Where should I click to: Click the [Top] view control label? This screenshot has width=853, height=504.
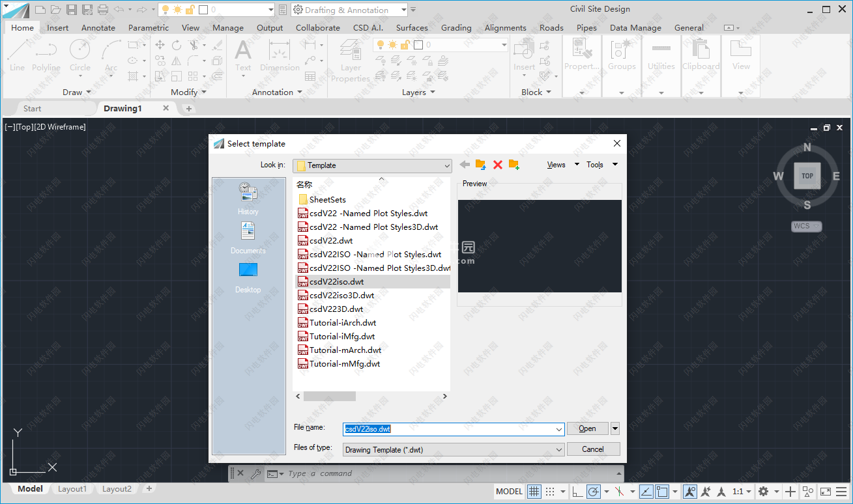tap(25, 127)
